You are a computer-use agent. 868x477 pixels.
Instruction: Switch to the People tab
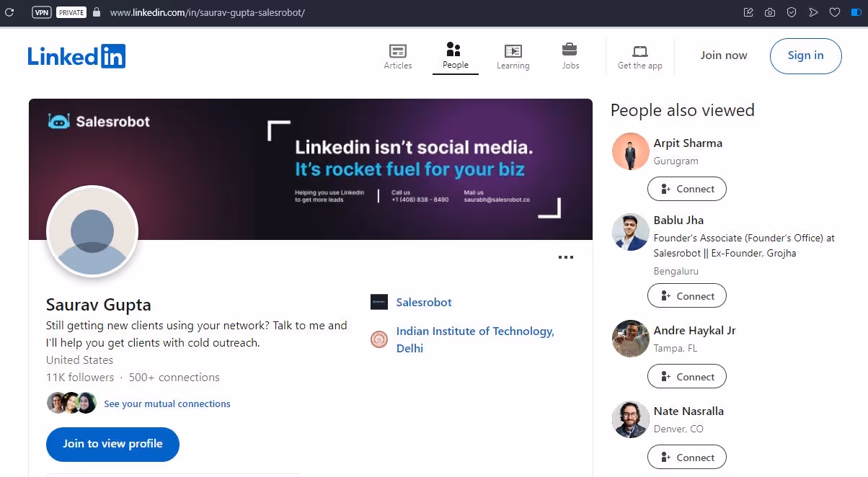[x=455, y=51]
